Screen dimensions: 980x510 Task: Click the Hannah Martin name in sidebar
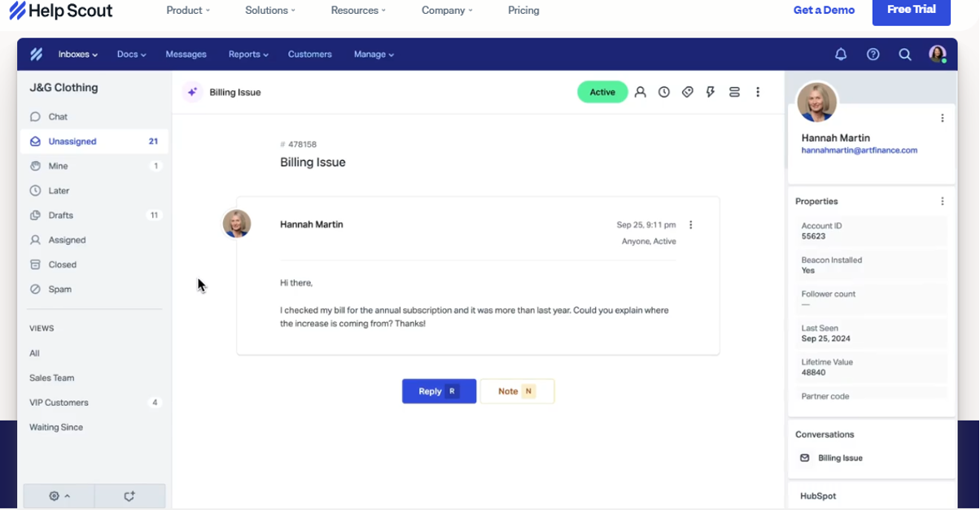point(836,138)
